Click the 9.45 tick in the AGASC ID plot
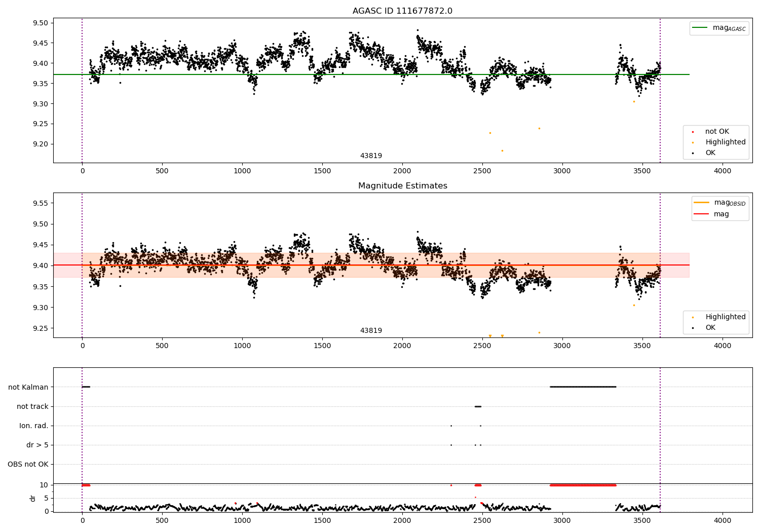 pos(40,43)
